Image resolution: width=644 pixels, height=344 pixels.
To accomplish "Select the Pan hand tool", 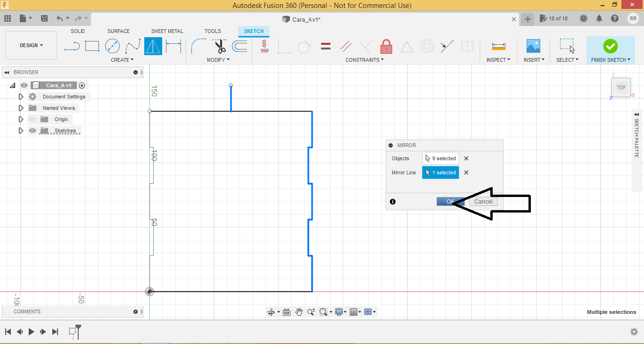I will tap(299, 312).
